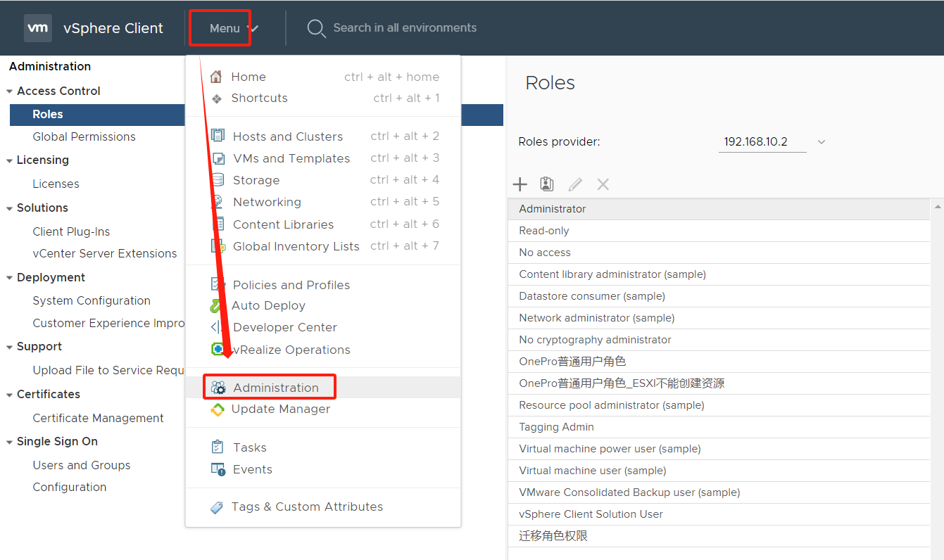Choose Policies and Profiles menu entry
This screenshot has height=560, width=944.
323,285
